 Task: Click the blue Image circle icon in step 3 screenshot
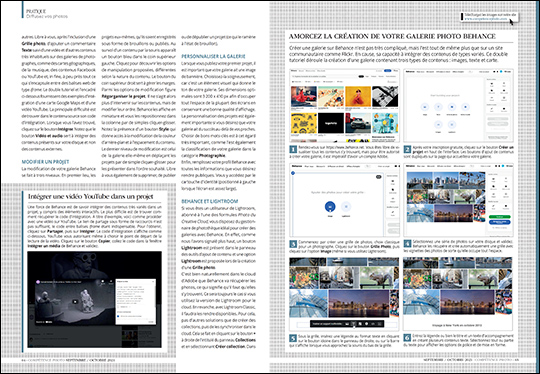330,207
